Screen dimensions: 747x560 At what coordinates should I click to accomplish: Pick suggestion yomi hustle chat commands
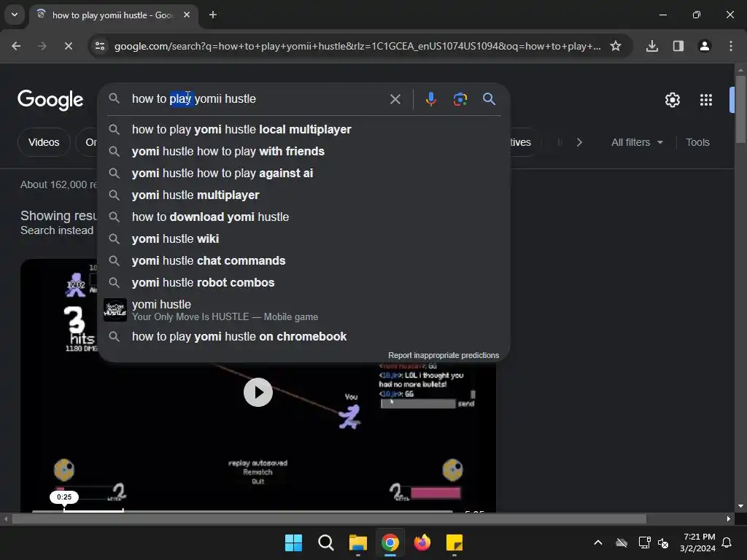[304, 261]
